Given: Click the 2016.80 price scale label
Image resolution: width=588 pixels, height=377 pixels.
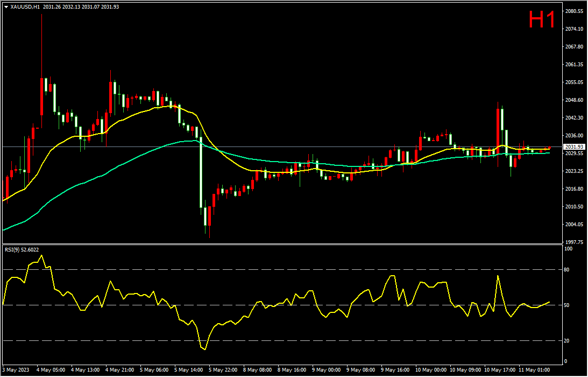Looking at the screenshot, I should tap(574, 188).
